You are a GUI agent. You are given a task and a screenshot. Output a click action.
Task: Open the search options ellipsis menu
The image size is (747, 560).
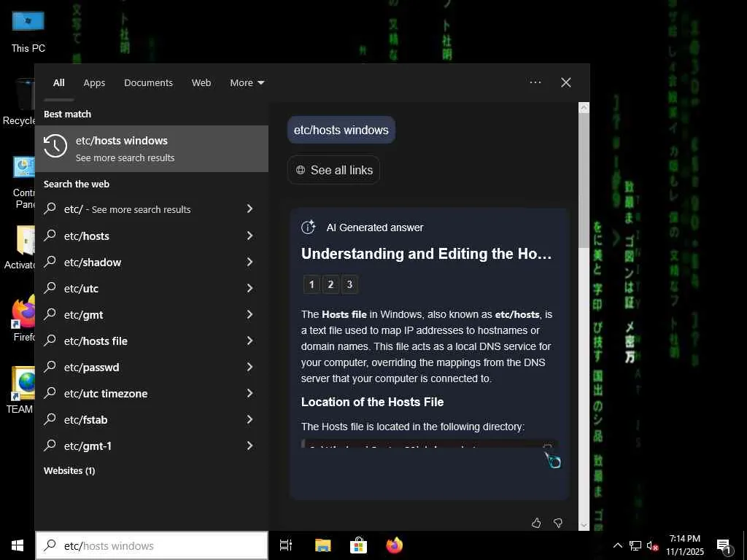535,82
